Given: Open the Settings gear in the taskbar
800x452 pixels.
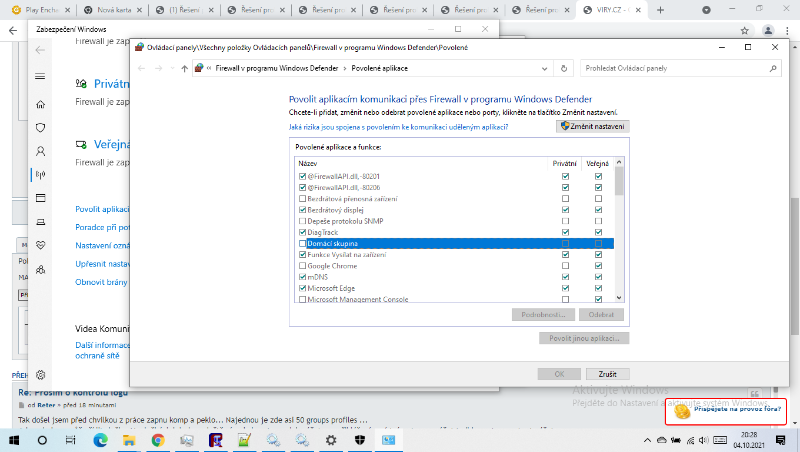Looking at the screenshot, I should (x=331, y=440).
